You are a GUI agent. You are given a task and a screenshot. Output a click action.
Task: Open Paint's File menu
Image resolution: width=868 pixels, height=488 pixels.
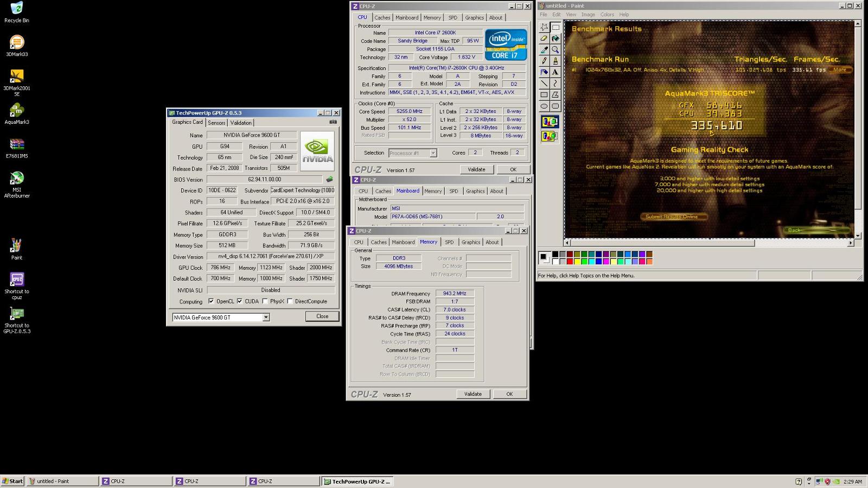tap(543, 15)
